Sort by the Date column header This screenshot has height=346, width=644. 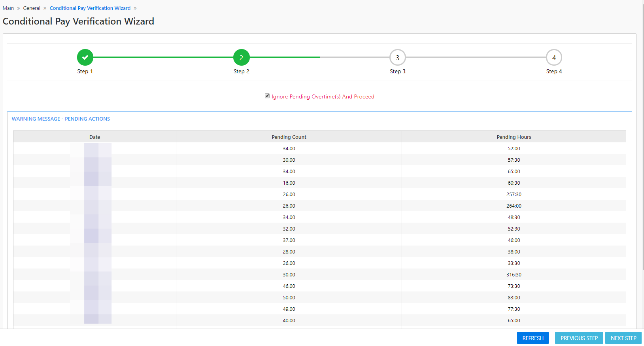coord(95,137)
